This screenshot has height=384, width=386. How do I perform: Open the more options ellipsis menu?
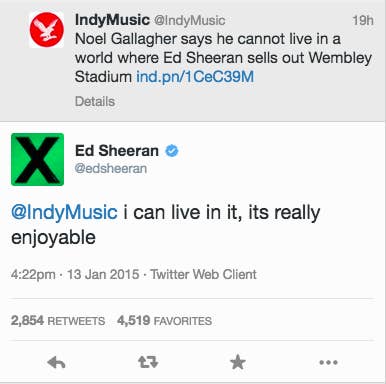[328, 362]
